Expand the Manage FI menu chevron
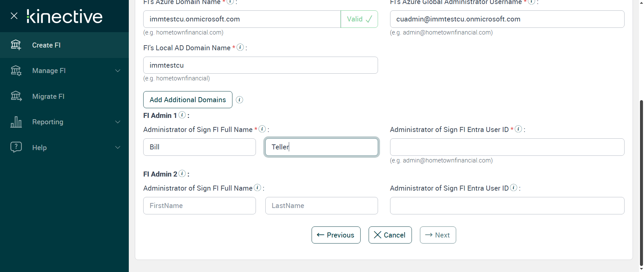644x272 pixels. [118, 71]
